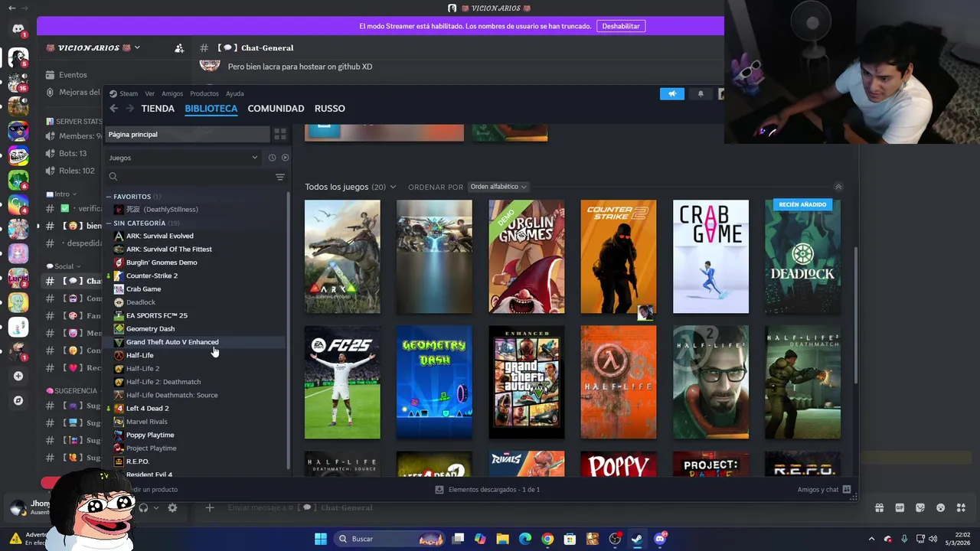
Task: Open the Productos menu in Steam
Action: (204, 93)
